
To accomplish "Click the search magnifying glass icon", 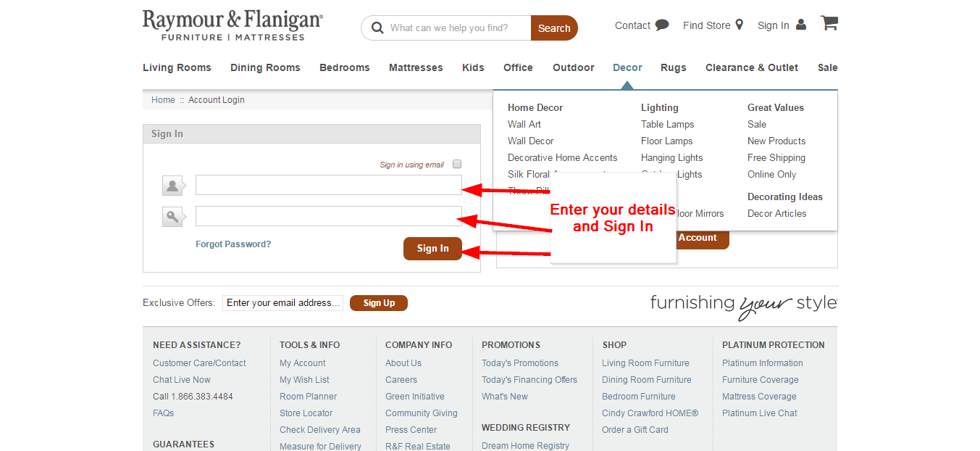I will pos(377,28).
